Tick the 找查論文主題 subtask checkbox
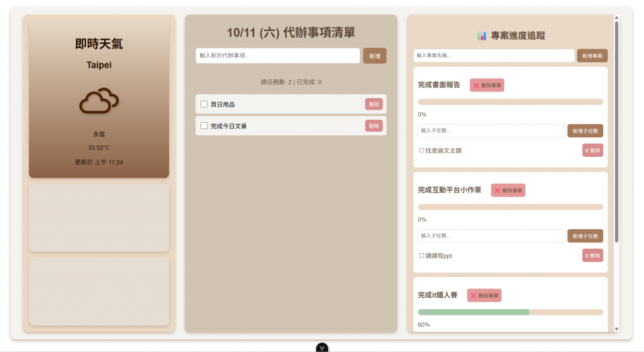The height and width of the screenshot is (352, 644). click(421, 150)
